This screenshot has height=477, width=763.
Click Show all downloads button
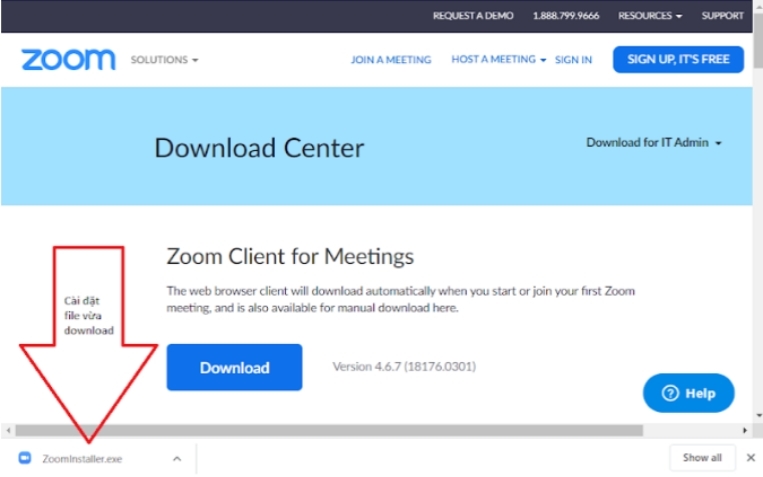click(x=702, y=458)
